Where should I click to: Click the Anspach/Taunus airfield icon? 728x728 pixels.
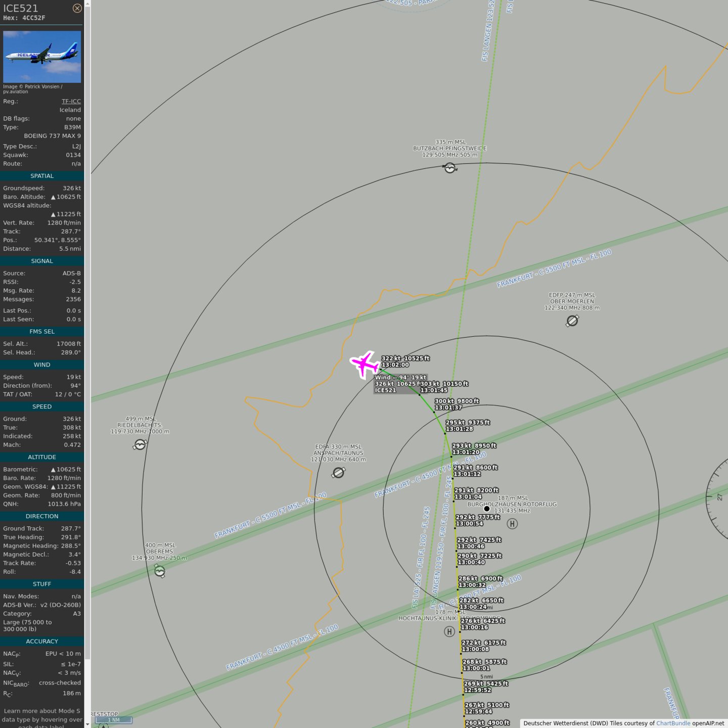pyautogui.click(x=338, y=473)
